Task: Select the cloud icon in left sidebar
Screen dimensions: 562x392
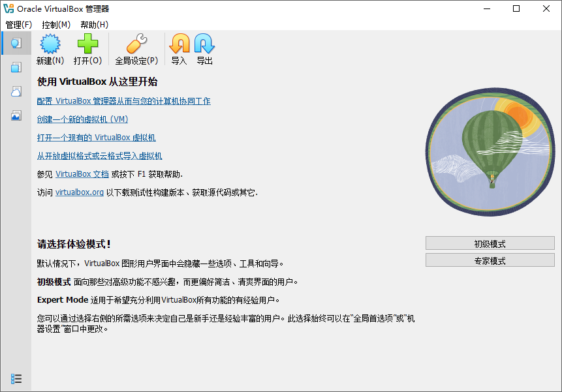Action: point(15,91)
